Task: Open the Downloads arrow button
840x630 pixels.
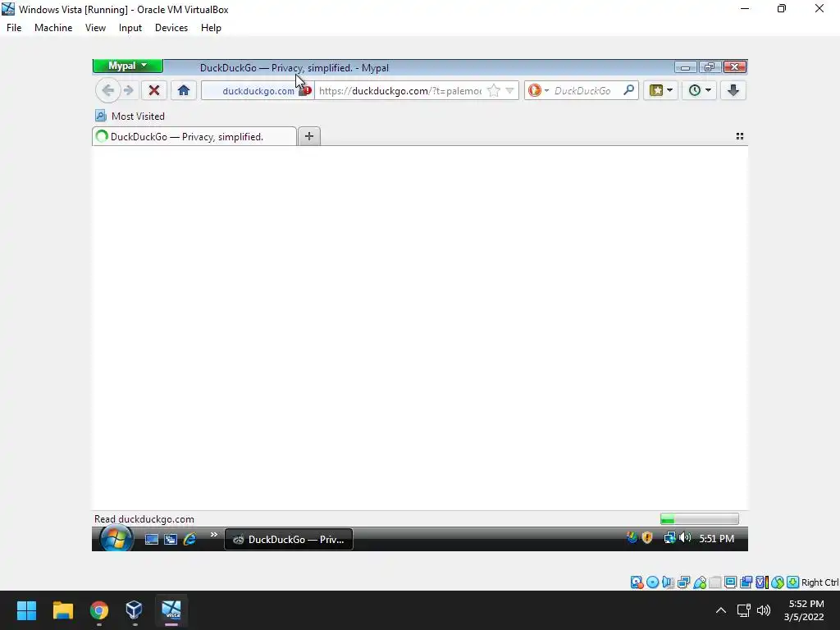Action: (733, 90)
